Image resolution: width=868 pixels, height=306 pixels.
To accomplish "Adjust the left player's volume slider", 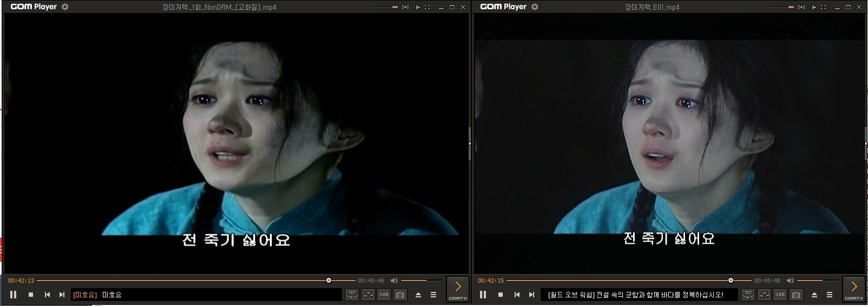I will (x=421, y=281).
